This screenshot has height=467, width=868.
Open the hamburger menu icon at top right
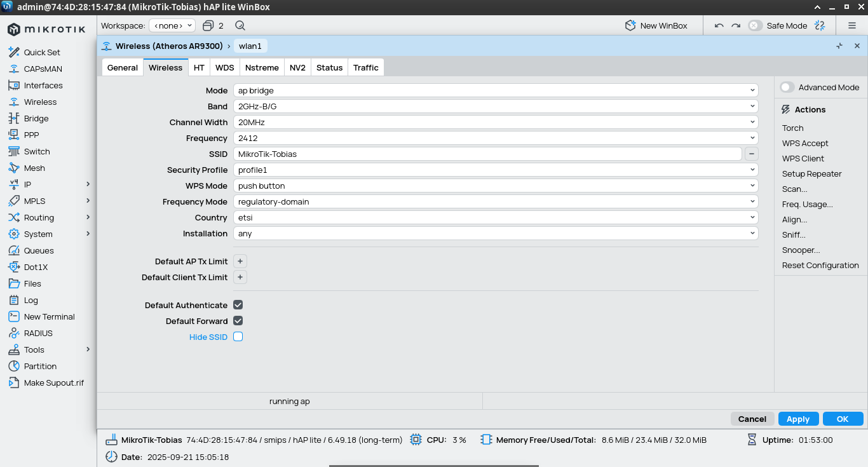click(x=852, y=26)
